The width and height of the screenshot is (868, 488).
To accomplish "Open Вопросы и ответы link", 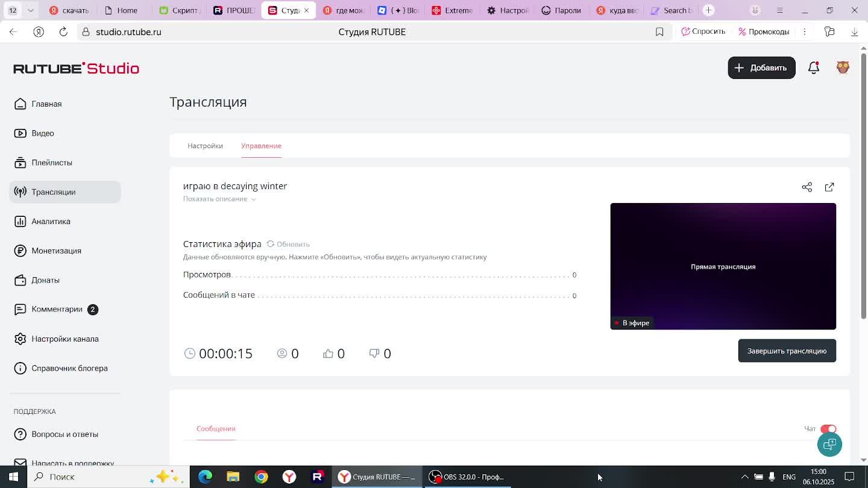I will [65, 434].
